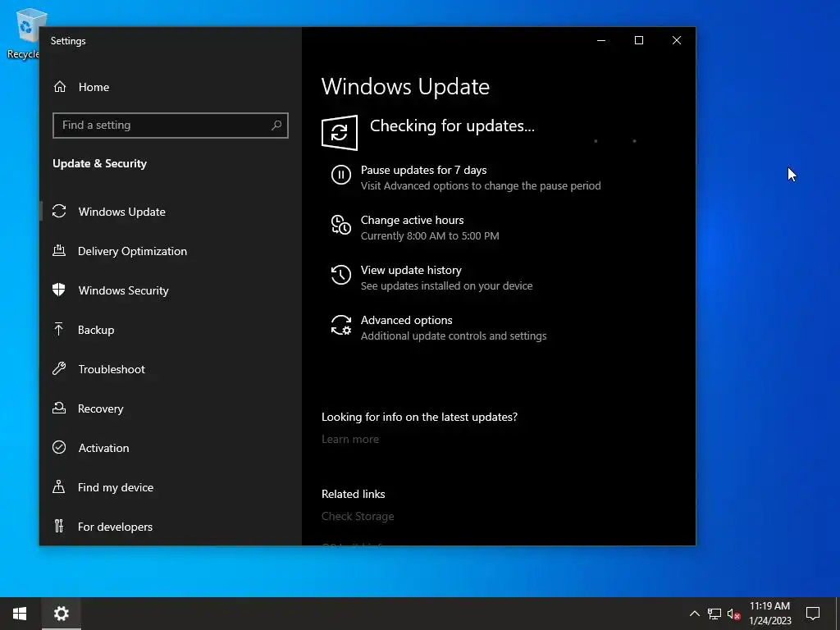Click the Find my device person icon
Viewport: 840px width, 630px height.
(x=59, y=486)
